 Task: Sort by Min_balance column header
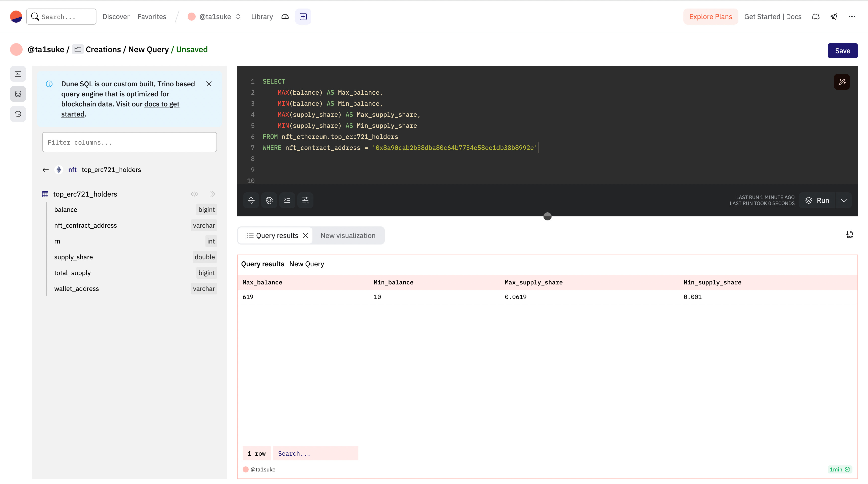coord(393,282)
